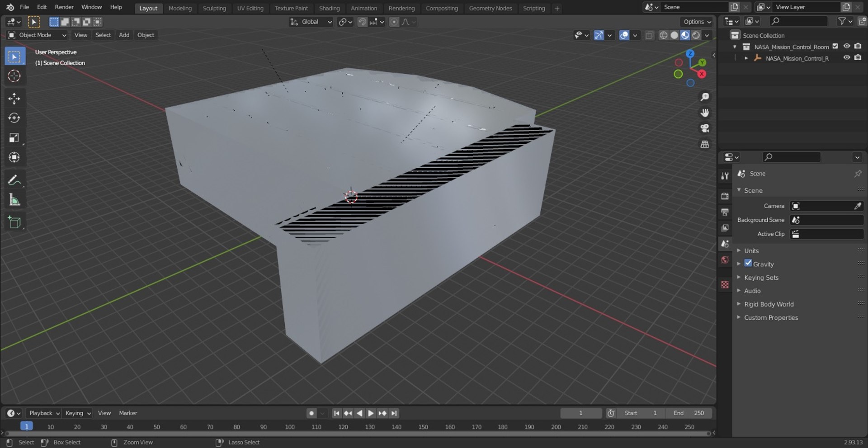Click the current frame number field

[x=581, y=413]
